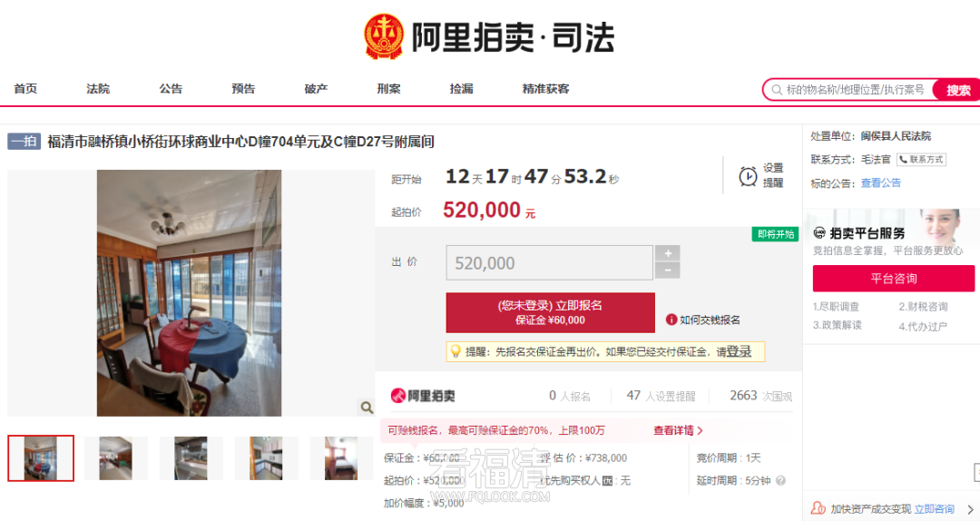
Task: Go to the 捡漏 navigation tab
Action: [461, 89]
